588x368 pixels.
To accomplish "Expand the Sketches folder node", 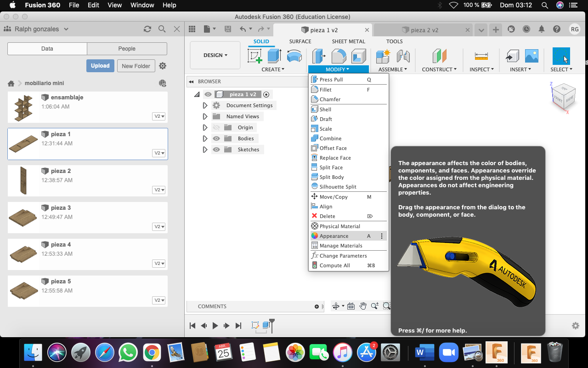I will click(x=205, y=149).
